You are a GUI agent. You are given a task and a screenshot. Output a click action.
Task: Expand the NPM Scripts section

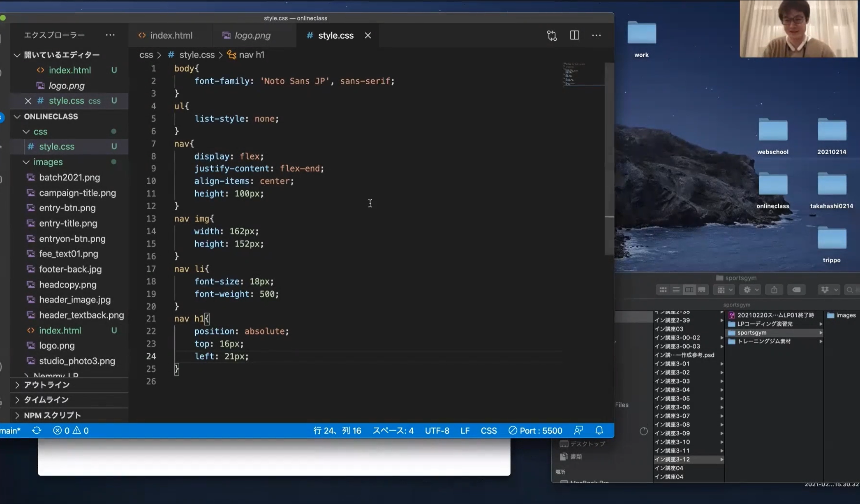tap(52, 415)
